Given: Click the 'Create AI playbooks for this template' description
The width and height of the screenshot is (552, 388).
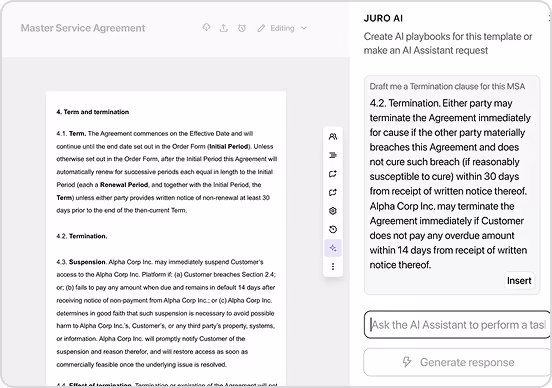Looking at the screenshot, I should click(448, 43).
